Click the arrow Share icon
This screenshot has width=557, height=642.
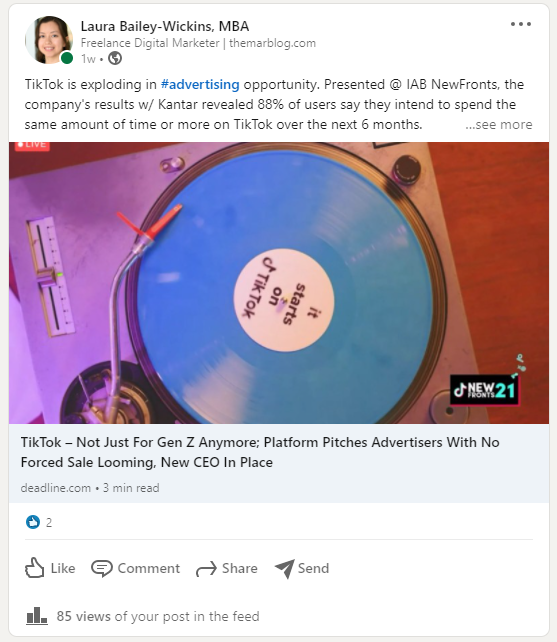pyautogui.click(x=206, y=569)
